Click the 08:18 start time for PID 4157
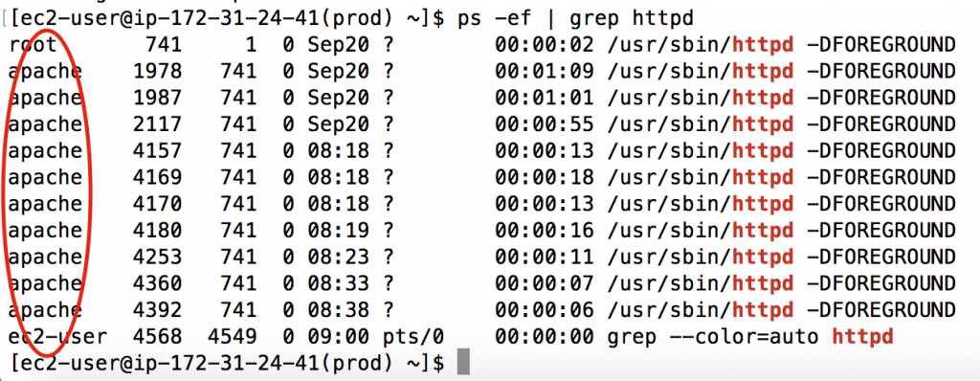This screenshot has height=381, width=980. point(338,151)
